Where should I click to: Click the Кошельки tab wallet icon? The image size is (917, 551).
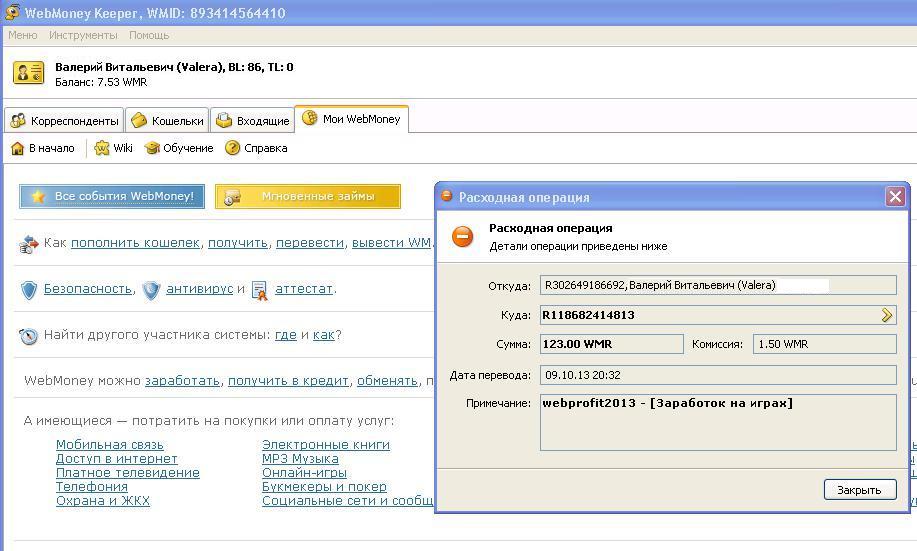click(139, 120)
